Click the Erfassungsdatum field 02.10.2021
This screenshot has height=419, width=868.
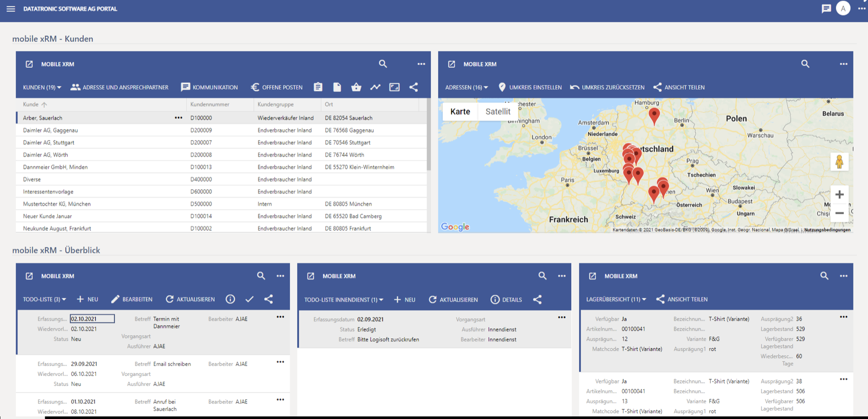pos(92,319)
